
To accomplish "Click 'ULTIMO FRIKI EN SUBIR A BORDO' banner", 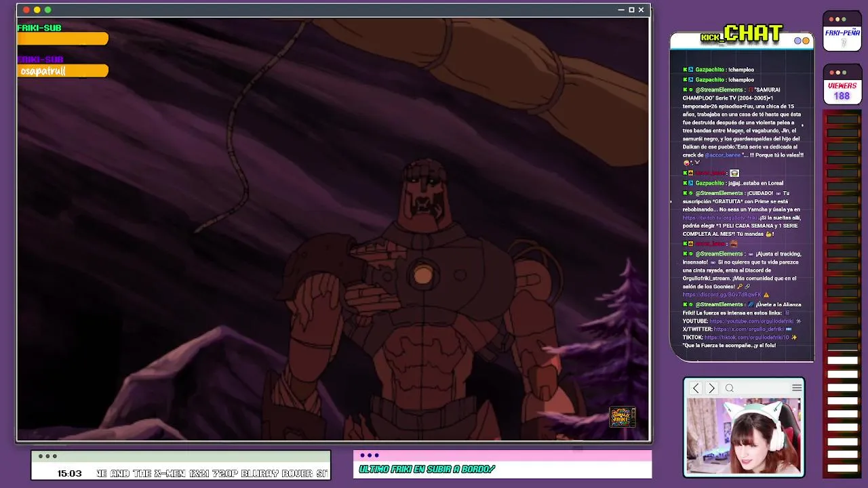I will [427, 469].
